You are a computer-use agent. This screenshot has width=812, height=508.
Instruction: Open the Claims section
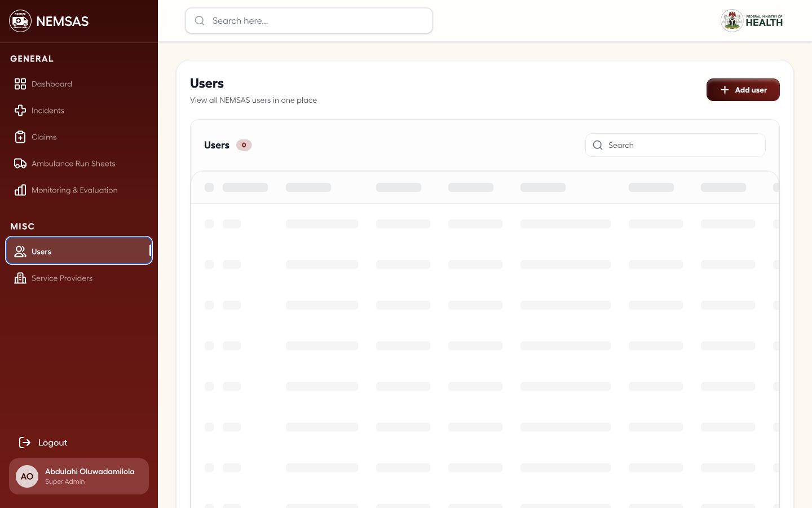coord(79,137)
